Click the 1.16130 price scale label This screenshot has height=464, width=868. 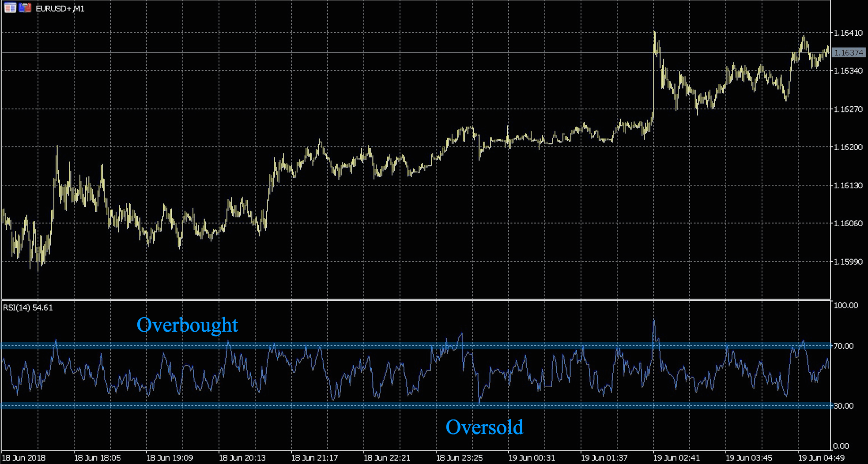tap(848, 186)
